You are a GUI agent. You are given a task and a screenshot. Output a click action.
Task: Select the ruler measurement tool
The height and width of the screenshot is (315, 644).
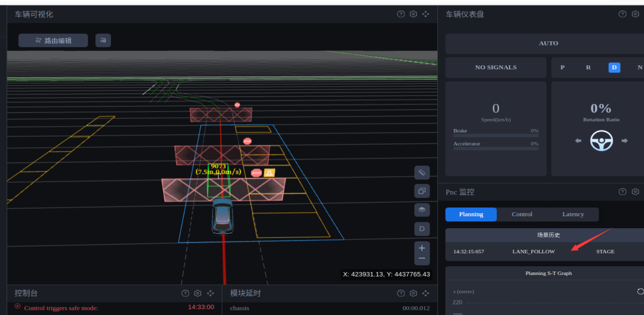point(422,172)
